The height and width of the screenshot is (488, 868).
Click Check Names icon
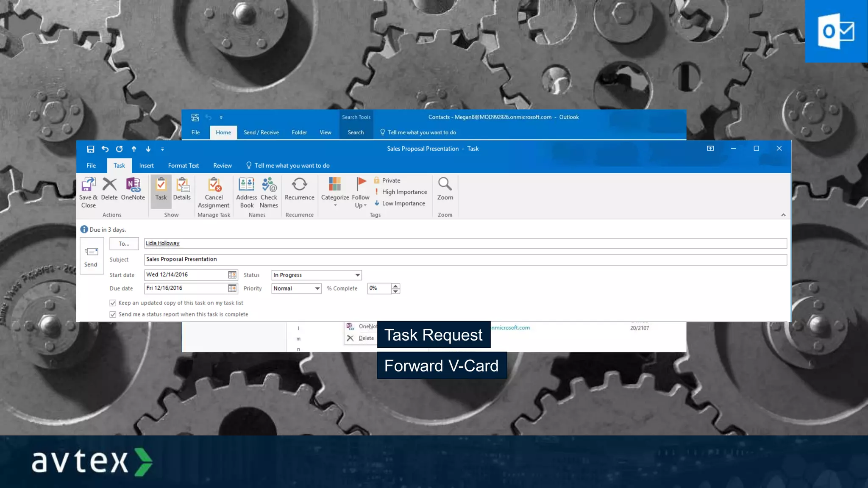pos(269,192)
